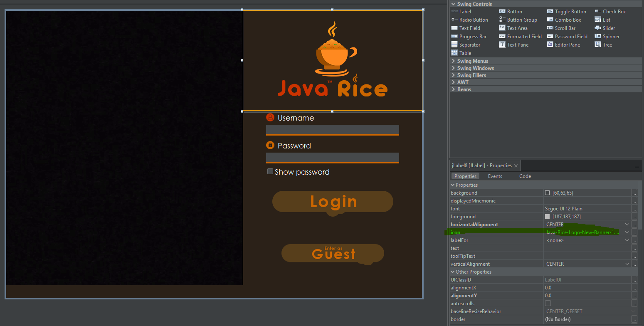Click the black left panel in designer

(x=125, y=148)
